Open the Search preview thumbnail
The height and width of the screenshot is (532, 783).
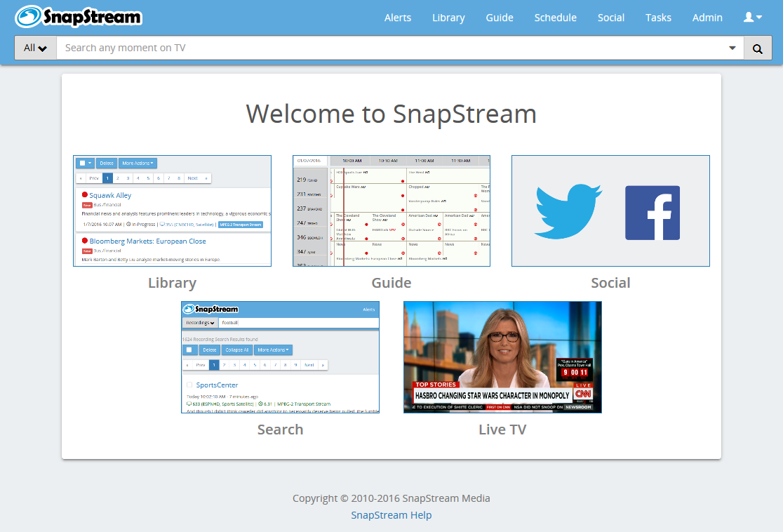tap(280, 357)
